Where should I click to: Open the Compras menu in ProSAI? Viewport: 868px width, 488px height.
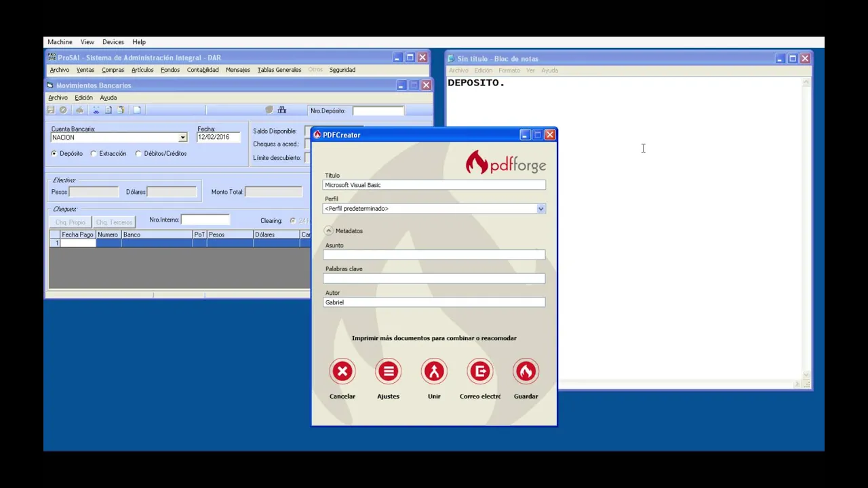point(113,70)
